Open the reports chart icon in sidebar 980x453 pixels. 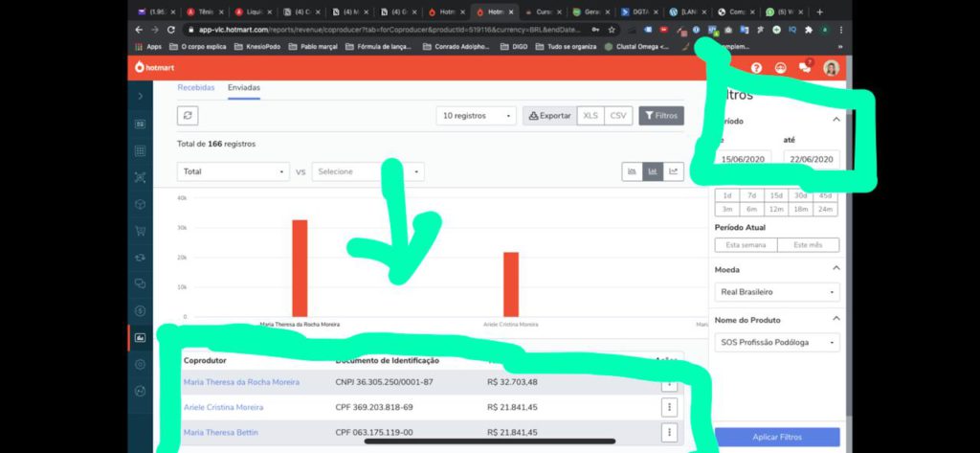tap(140, 338)
